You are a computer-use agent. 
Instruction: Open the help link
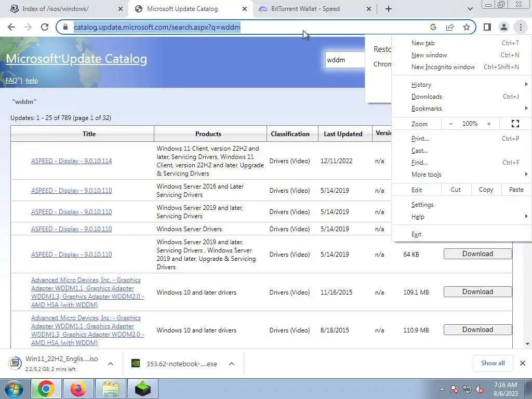(32, 81)
